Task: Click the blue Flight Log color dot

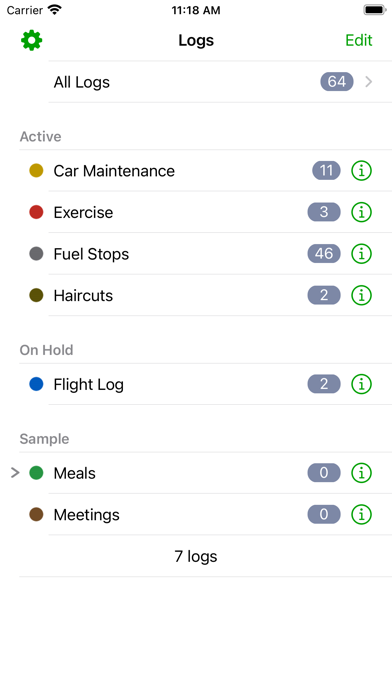Action: pyautogui.click(x=36, y=384)
